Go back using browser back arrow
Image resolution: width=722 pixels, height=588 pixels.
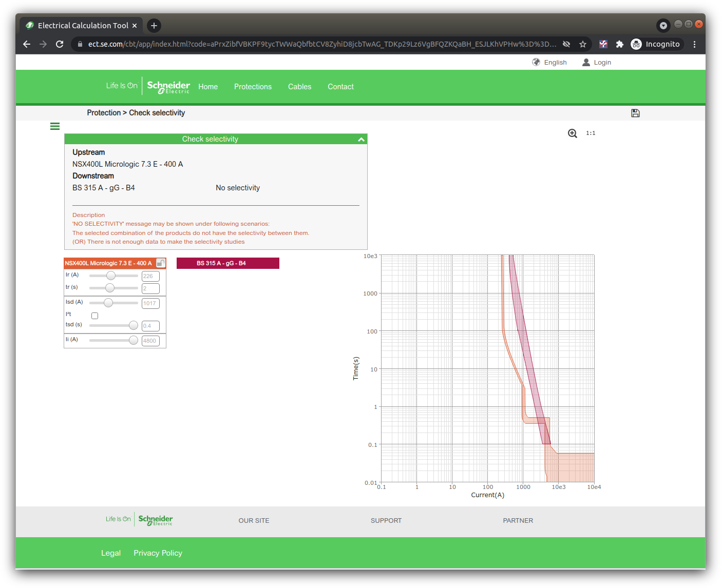coord(27,44)
